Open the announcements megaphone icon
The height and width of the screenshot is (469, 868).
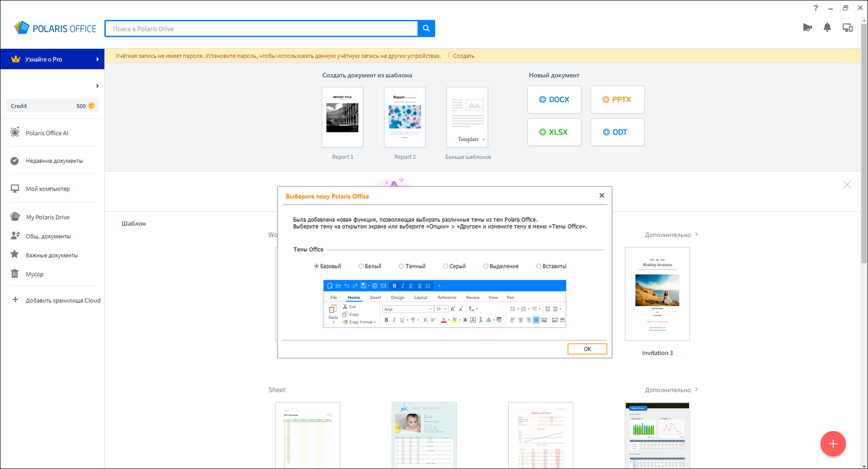808,27
